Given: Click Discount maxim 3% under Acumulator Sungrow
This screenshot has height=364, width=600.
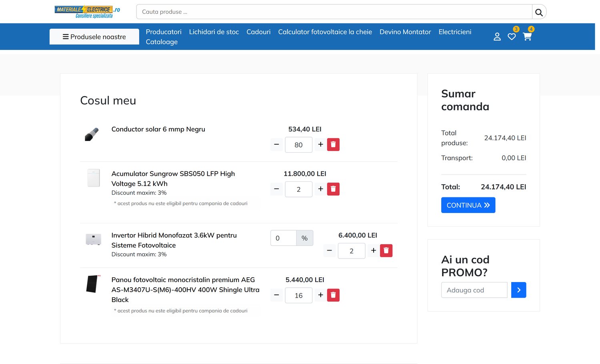Looking at the screenshot, I should (x=139, y=193).
